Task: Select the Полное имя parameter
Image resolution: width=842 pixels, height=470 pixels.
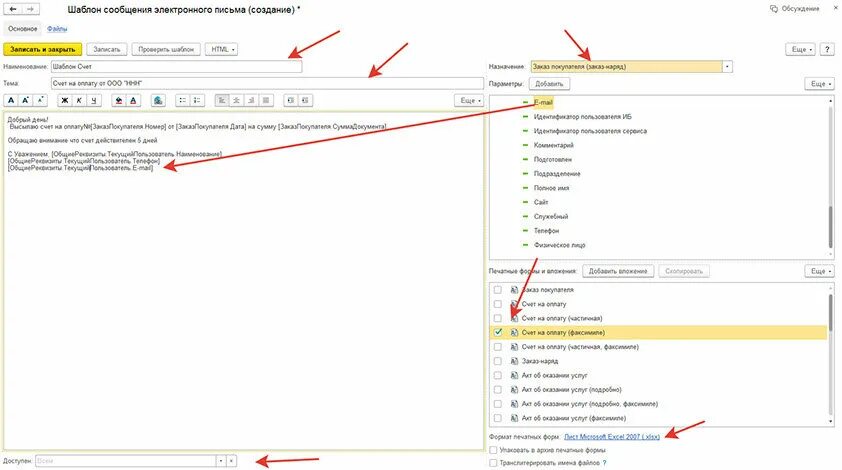Action: point(551,188)
